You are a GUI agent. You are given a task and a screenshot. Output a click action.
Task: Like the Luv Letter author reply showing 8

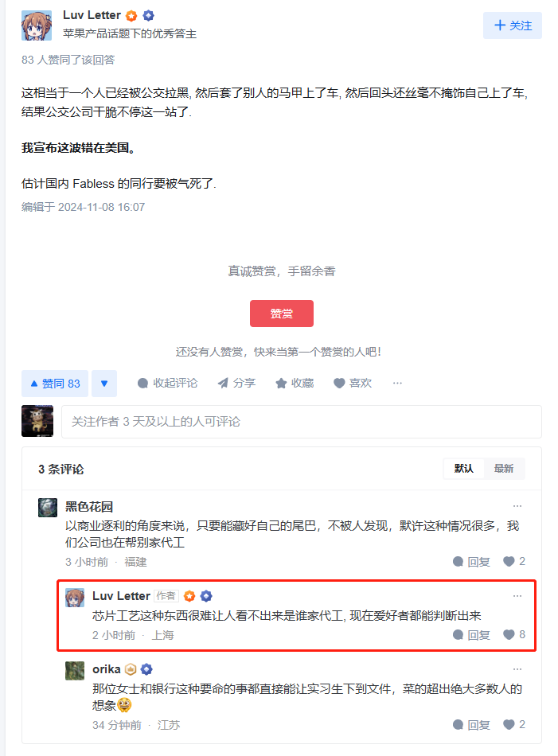(x=509, y=634)
